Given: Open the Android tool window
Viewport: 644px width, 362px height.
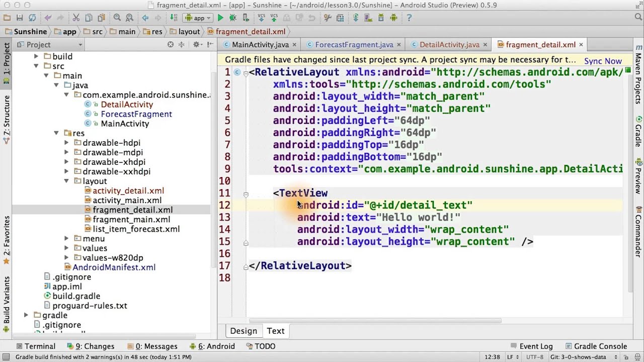Looking at the screenshot, I should 212,346.
